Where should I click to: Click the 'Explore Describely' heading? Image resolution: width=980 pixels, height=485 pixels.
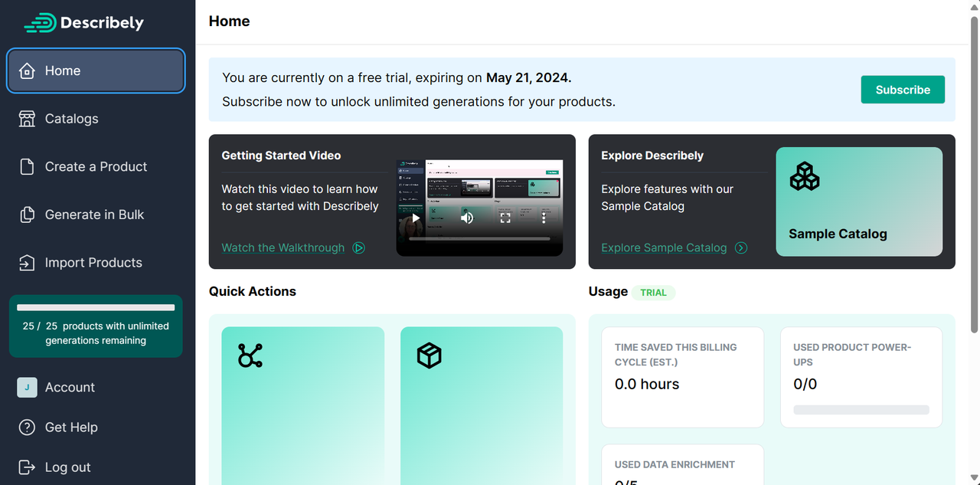click(652, 156)
